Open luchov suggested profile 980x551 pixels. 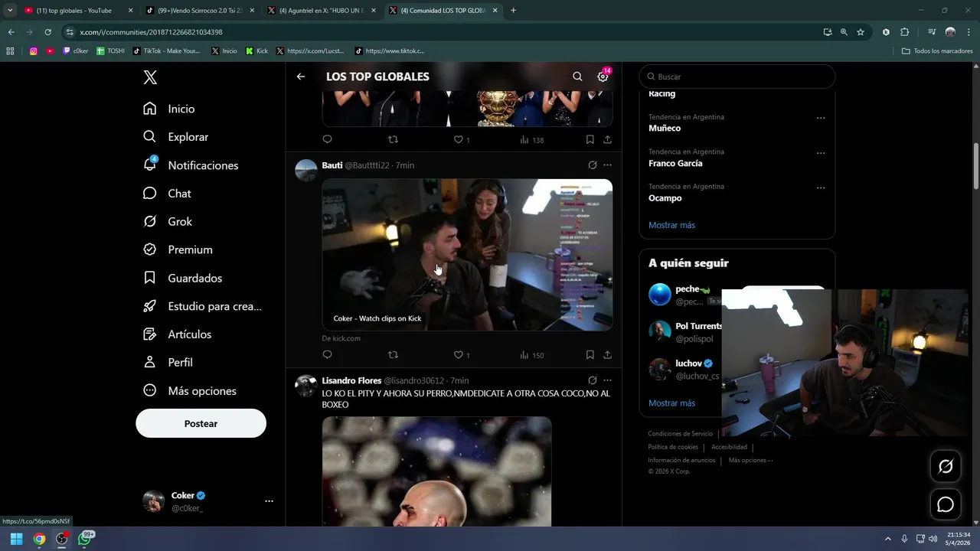688,364
